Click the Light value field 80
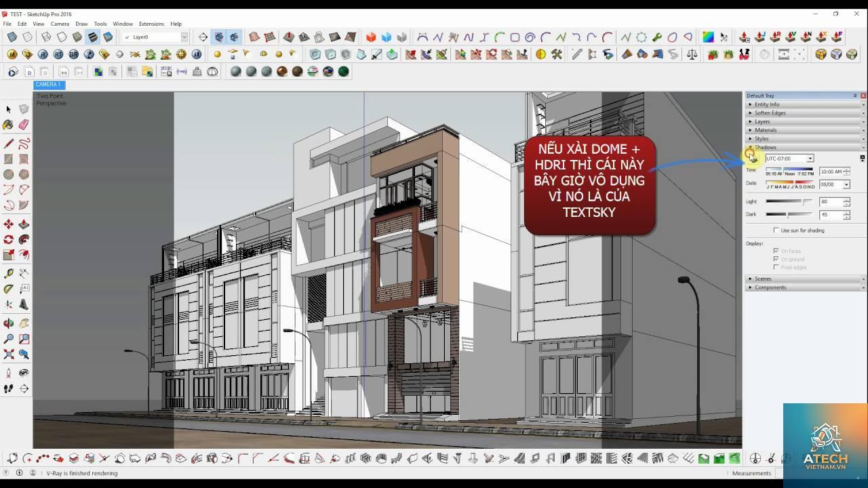This screenshot has width=868, height=488. 831,201
